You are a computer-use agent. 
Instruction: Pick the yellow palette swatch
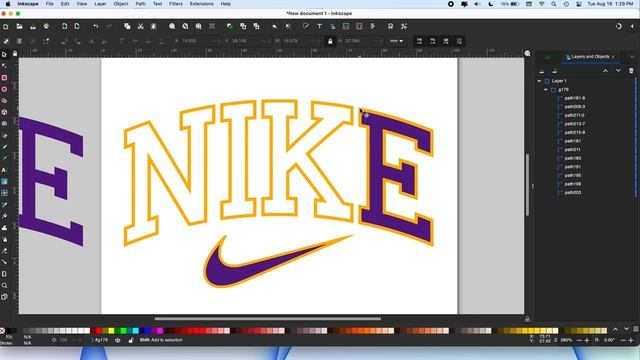[111, 331]
